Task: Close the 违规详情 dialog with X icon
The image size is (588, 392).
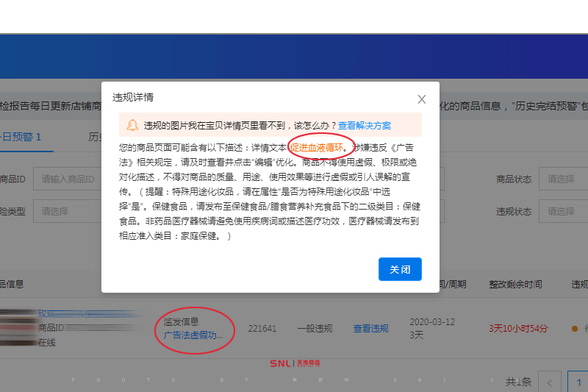Action: (421, 99)
